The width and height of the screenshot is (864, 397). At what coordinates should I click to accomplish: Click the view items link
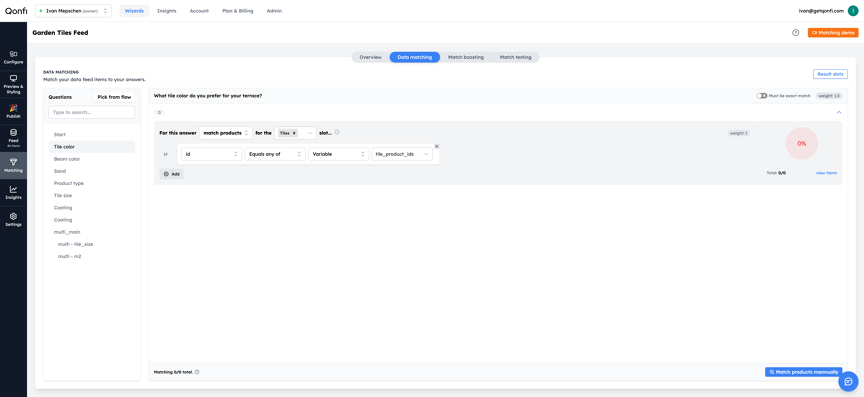click(826, 173)
